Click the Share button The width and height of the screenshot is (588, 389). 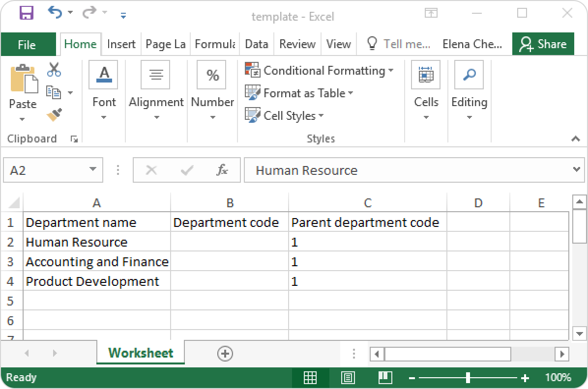tap(543, 44)
